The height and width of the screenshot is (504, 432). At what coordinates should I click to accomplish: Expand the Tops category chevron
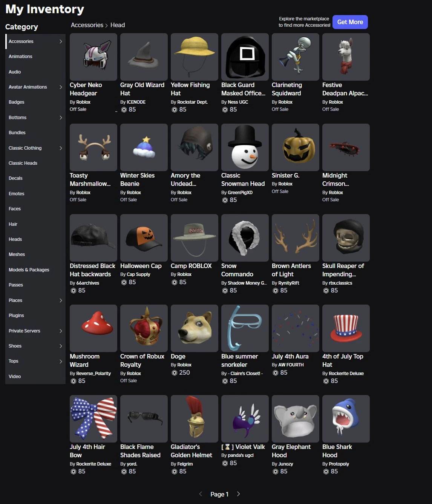[x=61, y=361]
